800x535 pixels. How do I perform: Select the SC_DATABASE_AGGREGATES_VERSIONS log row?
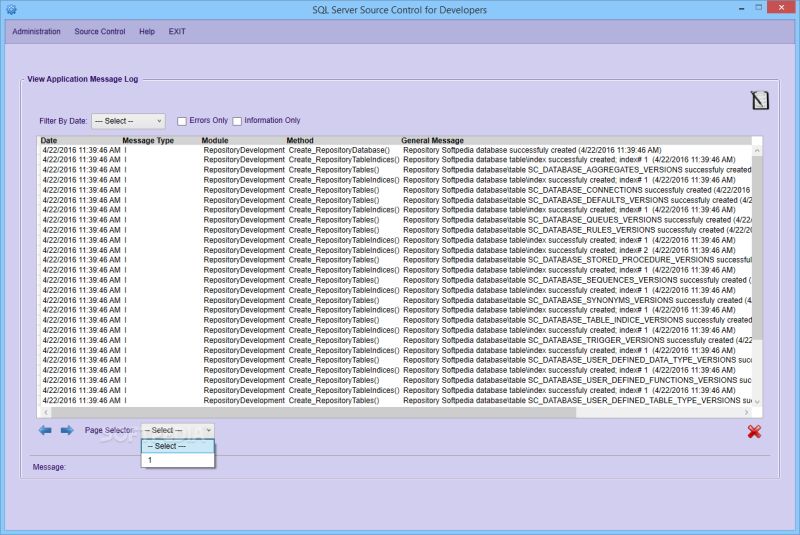[x=396, y=170]
